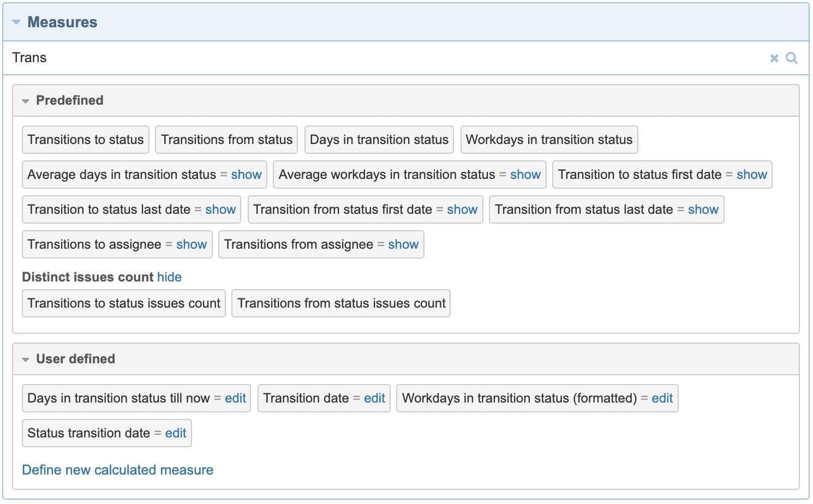This screenshot has width=813, height=504.
Task: Select Transitions from status issues count
Action: pyautogui.click(x=341, y=303)
